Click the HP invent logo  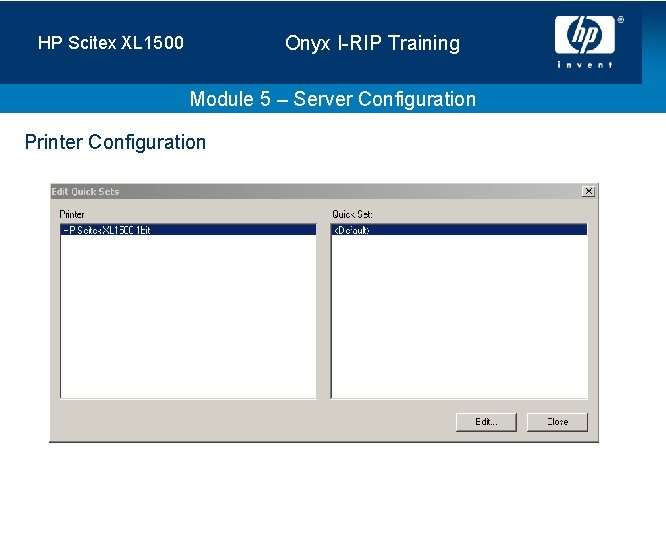[x=588, y=41]
